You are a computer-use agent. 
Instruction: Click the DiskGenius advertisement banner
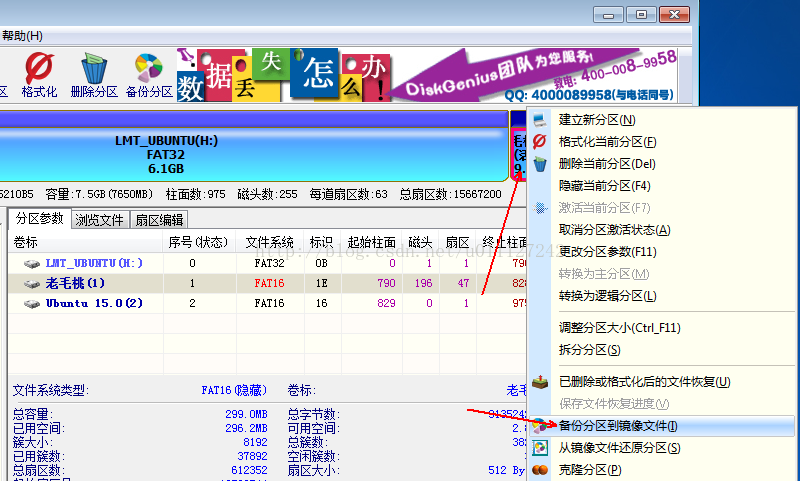point(428,74)
